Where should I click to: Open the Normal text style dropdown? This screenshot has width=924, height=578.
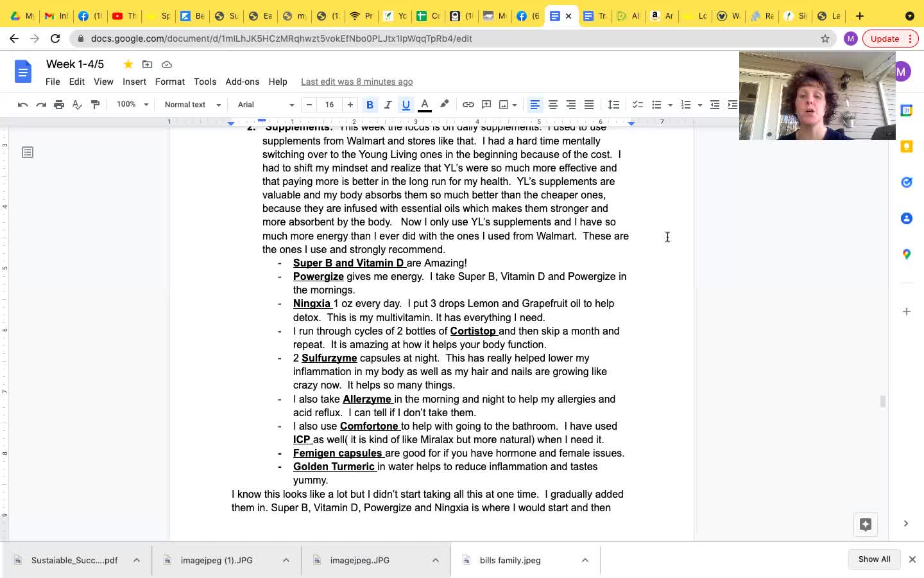click(x=193, y=105)
